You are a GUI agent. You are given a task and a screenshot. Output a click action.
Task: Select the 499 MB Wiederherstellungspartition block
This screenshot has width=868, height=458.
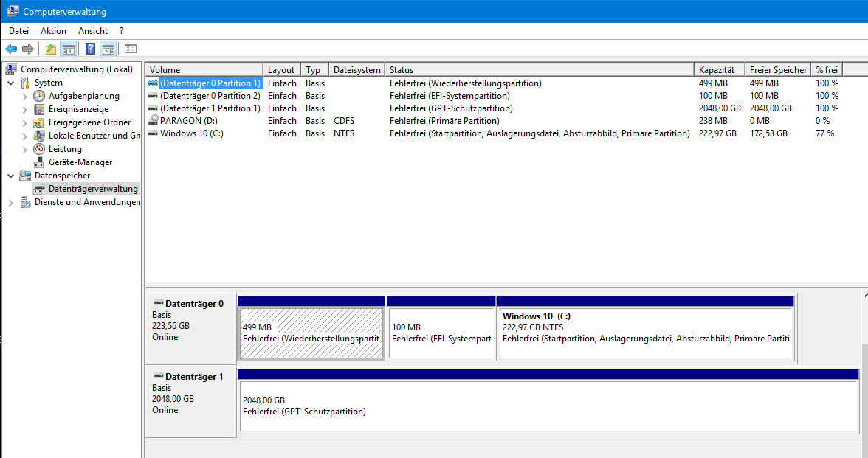[x=311, y=333]
